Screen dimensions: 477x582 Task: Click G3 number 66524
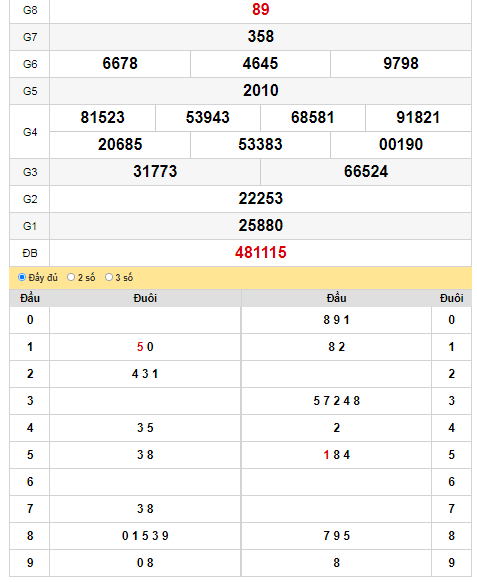point(366,172)
